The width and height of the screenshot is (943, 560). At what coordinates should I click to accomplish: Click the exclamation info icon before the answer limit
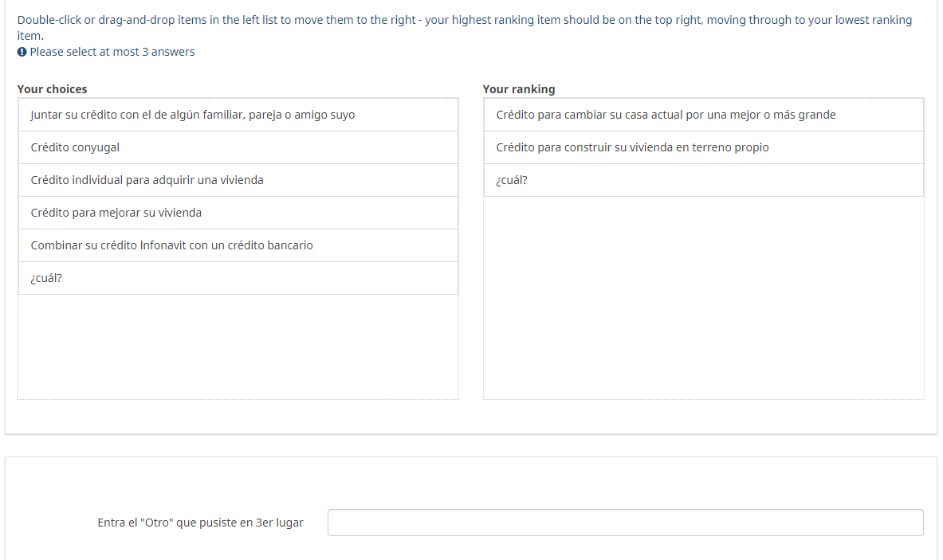[x=22, y=52]
